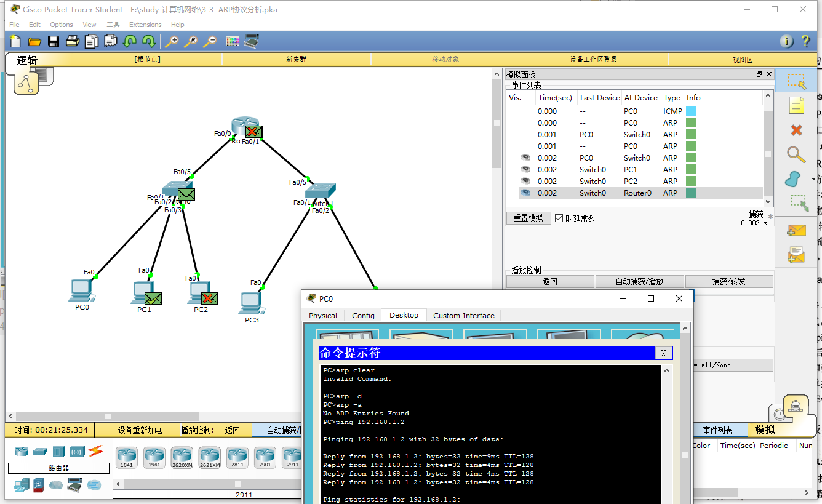The height and width of the screenshot is (504, 822).
Task: Open the File menu
Action: [x=14, y=25]
